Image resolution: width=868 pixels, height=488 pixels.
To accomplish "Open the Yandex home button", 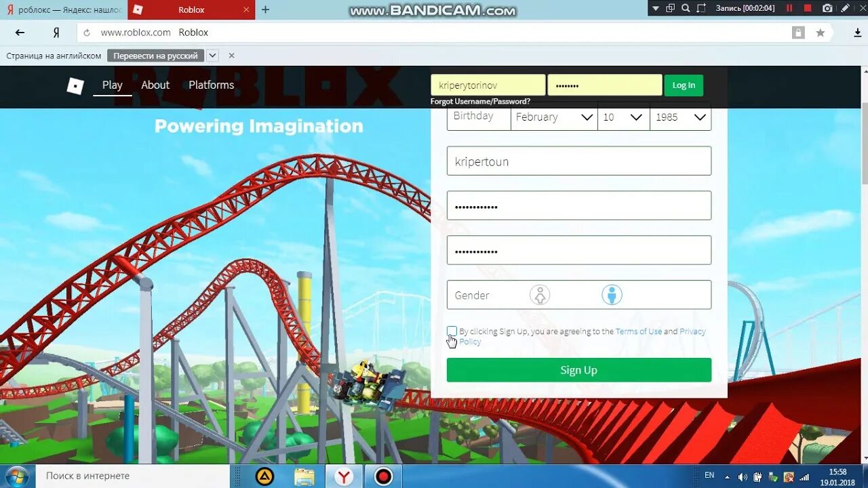I will [56, 33].
